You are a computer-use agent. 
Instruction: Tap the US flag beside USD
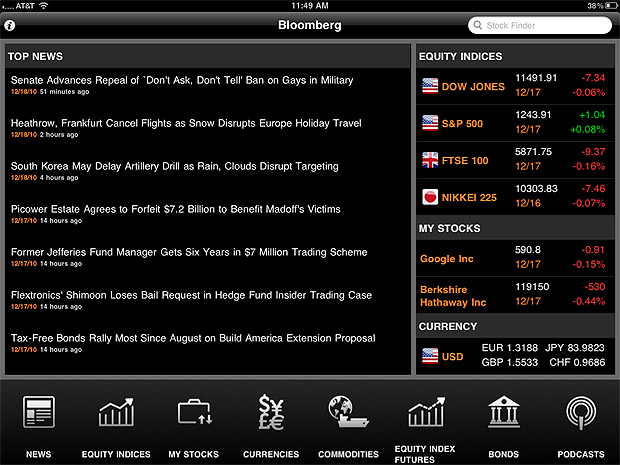coord(430,356)
